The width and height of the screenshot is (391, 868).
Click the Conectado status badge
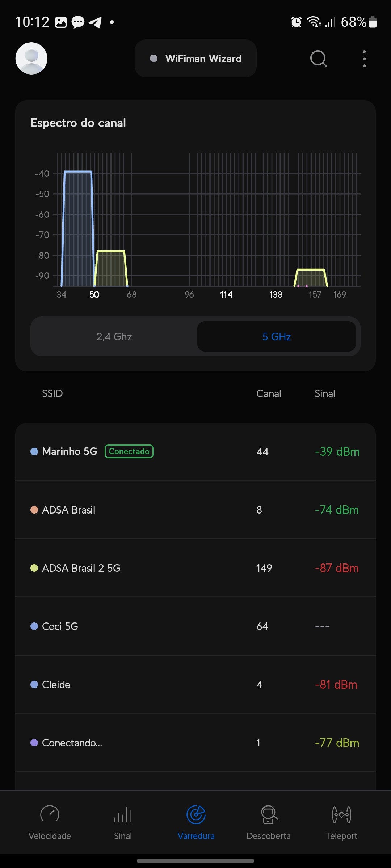pyautogui.click(x=129, y=451)
